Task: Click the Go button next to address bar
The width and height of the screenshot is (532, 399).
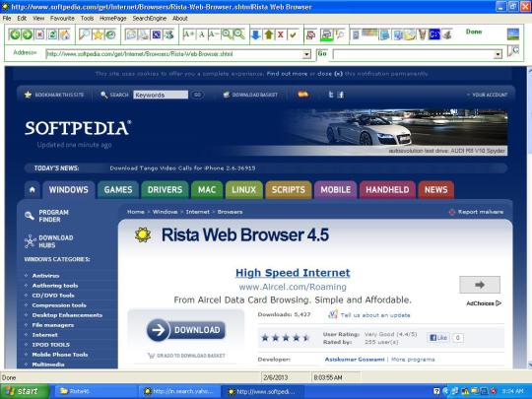Action: (x=322, y=53)
